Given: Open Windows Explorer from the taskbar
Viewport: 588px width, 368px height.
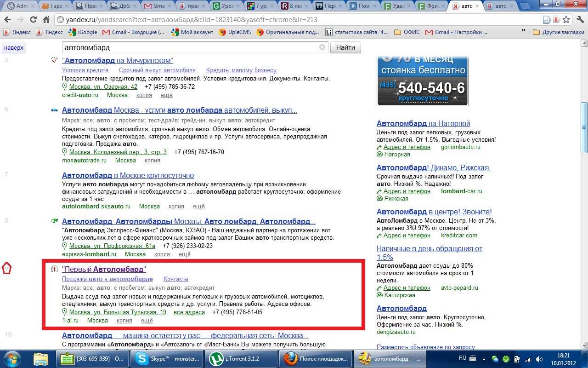Looking at the screenshot, I should click(40, 359).
